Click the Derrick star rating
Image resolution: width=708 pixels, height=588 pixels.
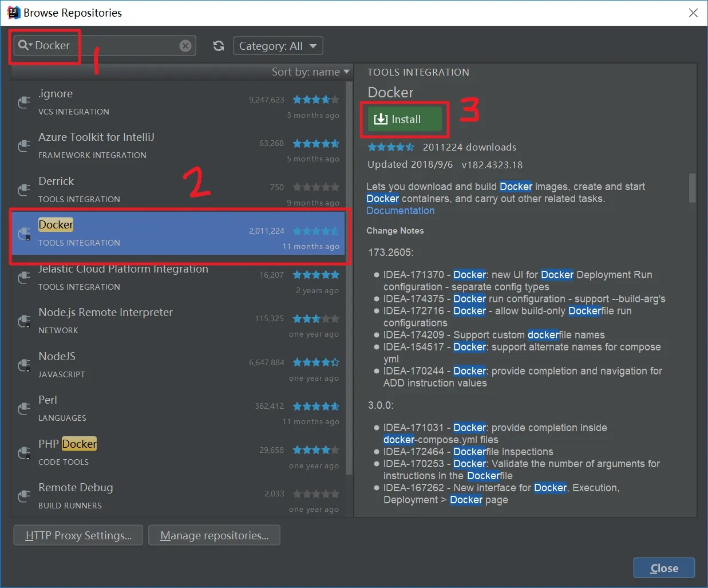coord(316,187)
